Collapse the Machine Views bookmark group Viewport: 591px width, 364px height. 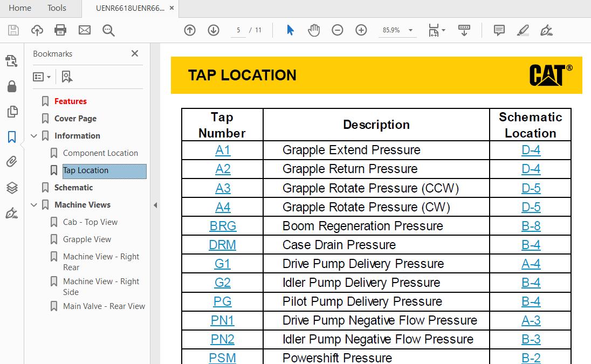[x=34, y=204]
